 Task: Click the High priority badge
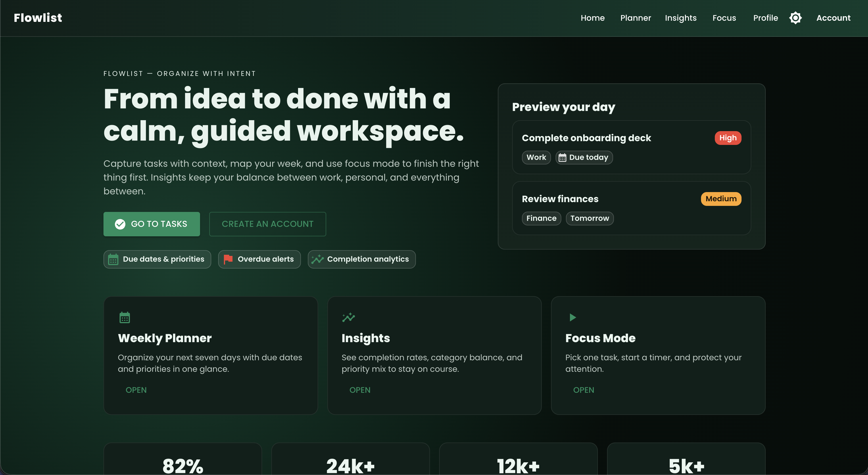[728, 137]
